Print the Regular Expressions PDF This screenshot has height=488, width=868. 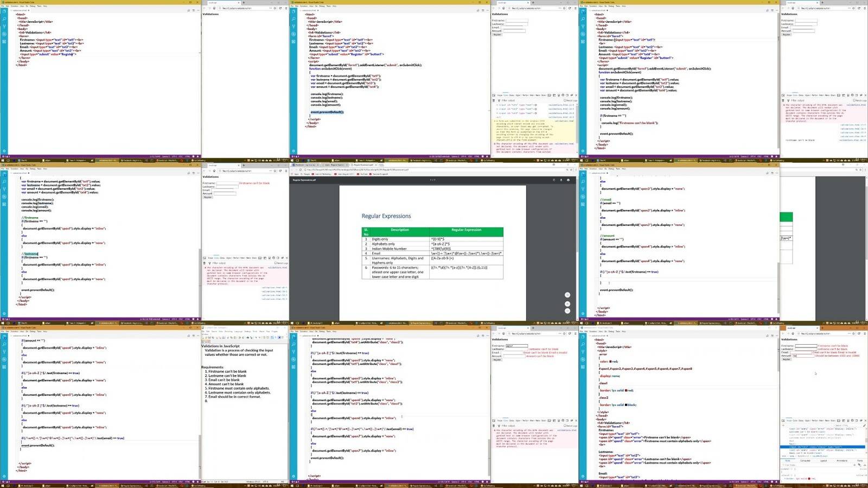568,180
